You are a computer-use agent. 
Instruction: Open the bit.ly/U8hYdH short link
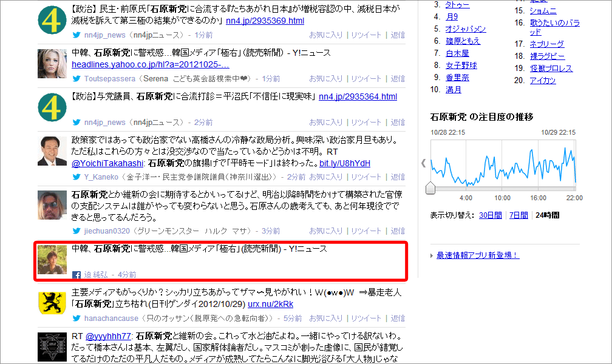pyautogui.click(x=345, y=163)
